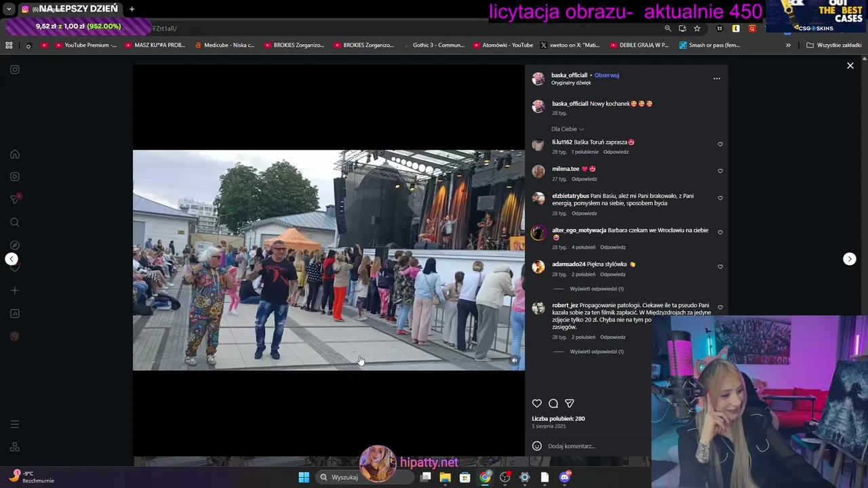Reply to the robert_jez comment

(612, 337)
